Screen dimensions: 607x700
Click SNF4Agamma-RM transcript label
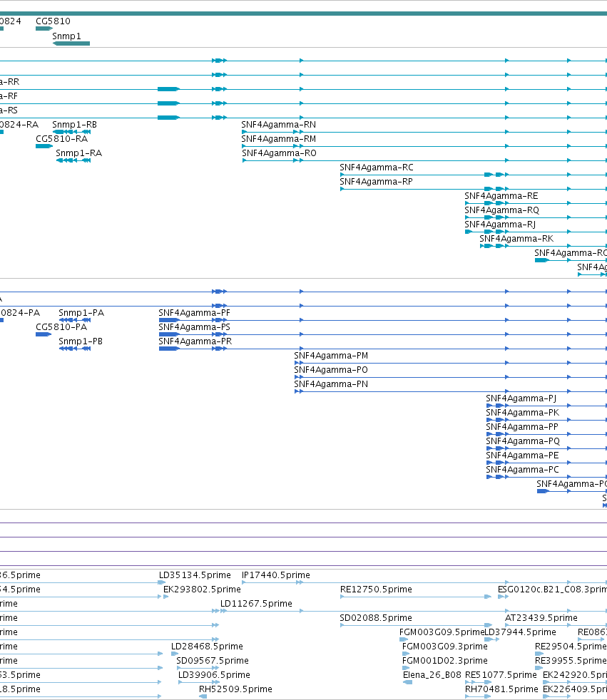coord(279,139)
